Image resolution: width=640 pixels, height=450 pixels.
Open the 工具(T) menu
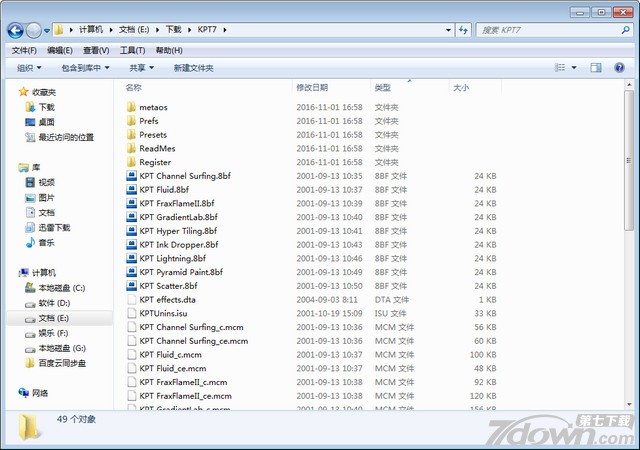pos(132,50)
